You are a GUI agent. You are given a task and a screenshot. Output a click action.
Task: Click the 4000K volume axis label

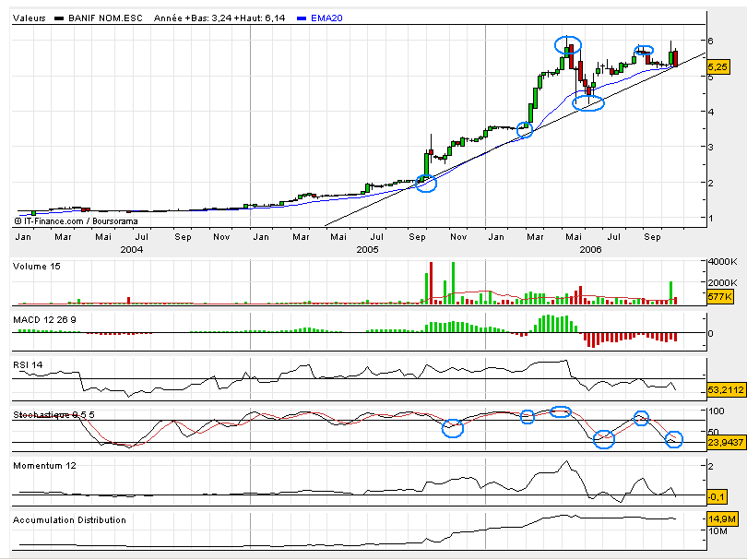point(722,262)
